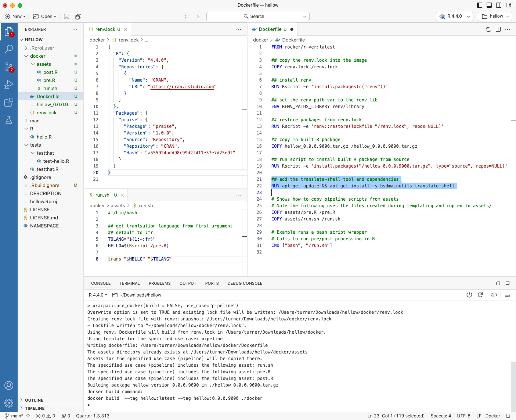Open the Extensions view
Screen dimensions: 516x420
pyautogui.click(x=9, y=103)
